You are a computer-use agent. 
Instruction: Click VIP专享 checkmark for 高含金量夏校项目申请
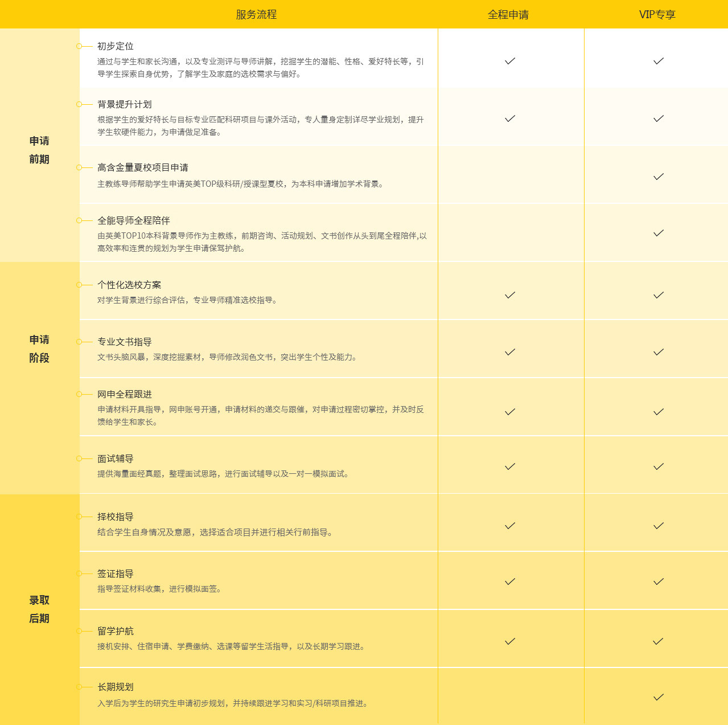pos(659,177)
